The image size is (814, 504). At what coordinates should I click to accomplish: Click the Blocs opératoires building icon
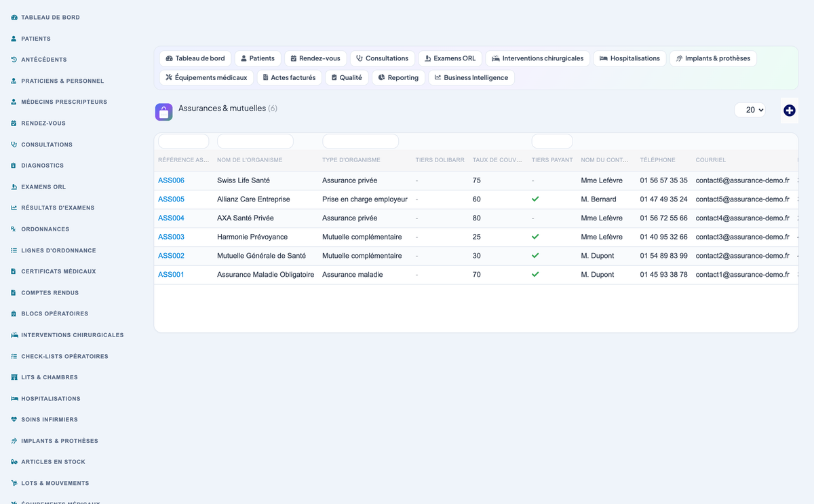(x=14, y=314)
